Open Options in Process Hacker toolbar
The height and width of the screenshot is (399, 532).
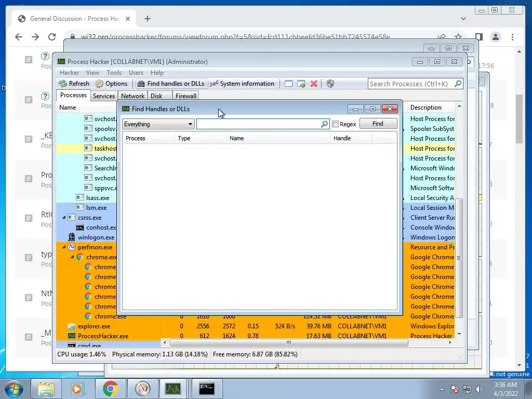[x=111, y=84]
